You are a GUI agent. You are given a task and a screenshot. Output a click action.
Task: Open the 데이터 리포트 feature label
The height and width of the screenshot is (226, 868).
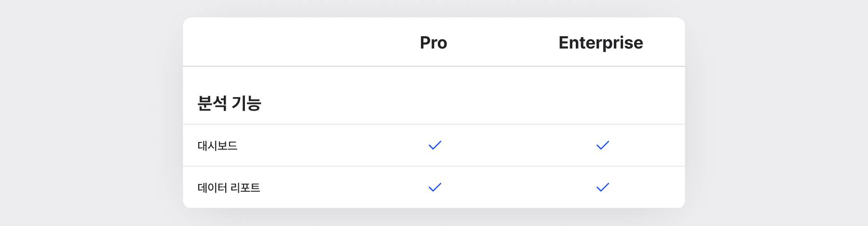(229, 188)
